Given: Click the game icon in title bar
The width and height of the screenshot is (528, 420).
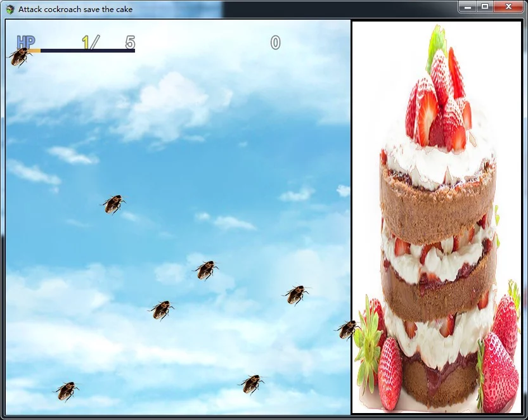Looking at the screenshot, I should (x=10, y=10).
